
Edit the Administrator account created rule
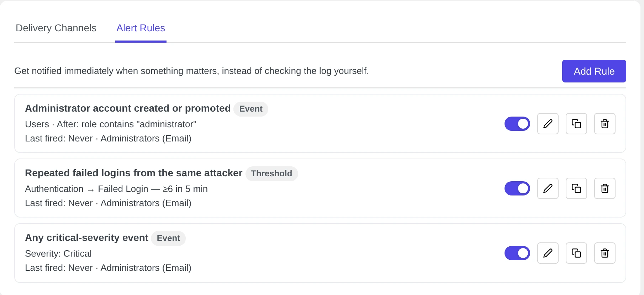point(548,124)
